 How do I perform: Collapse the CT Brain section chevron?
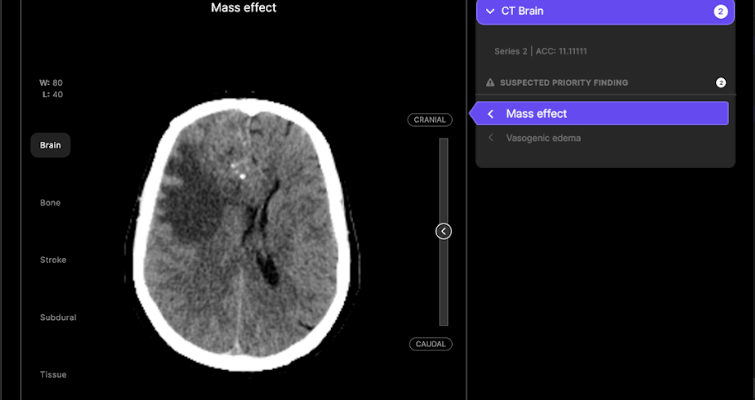(x=490, y=11)
